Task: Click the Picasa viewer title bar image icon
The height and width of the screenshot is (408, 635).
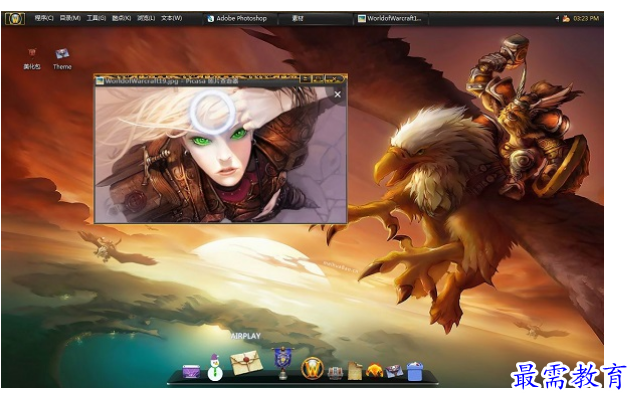Action: pos(100,81)
